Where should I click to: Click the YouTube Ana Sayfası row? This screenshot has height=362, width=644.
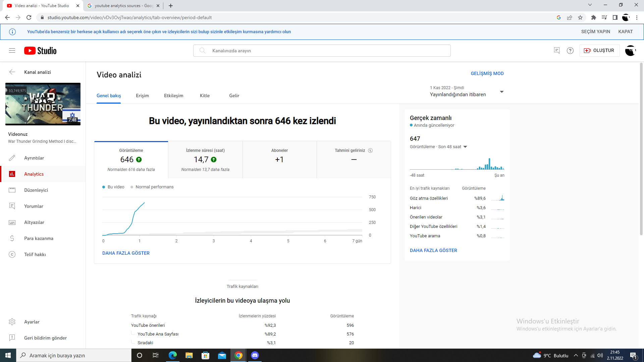[x=243, y=334]
